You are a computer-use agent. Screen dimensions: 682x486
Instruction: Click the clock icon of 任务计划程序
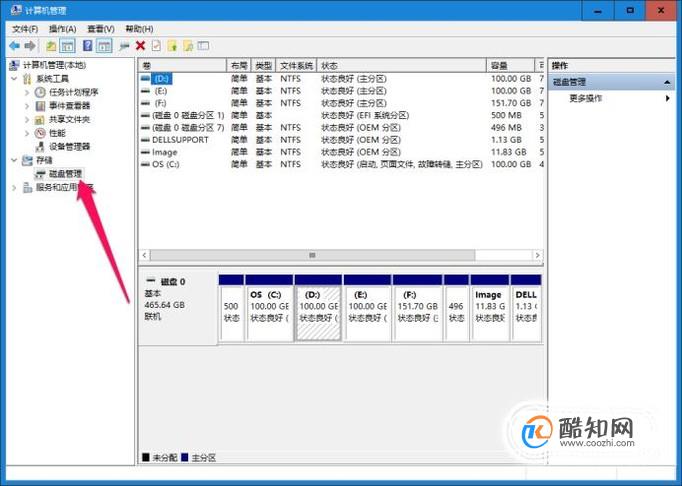(40, 92)
